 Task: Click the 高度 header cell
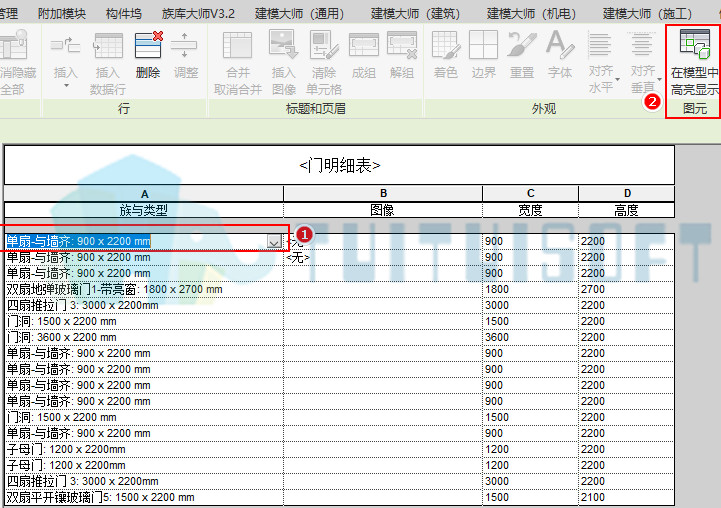pos(627,210)
